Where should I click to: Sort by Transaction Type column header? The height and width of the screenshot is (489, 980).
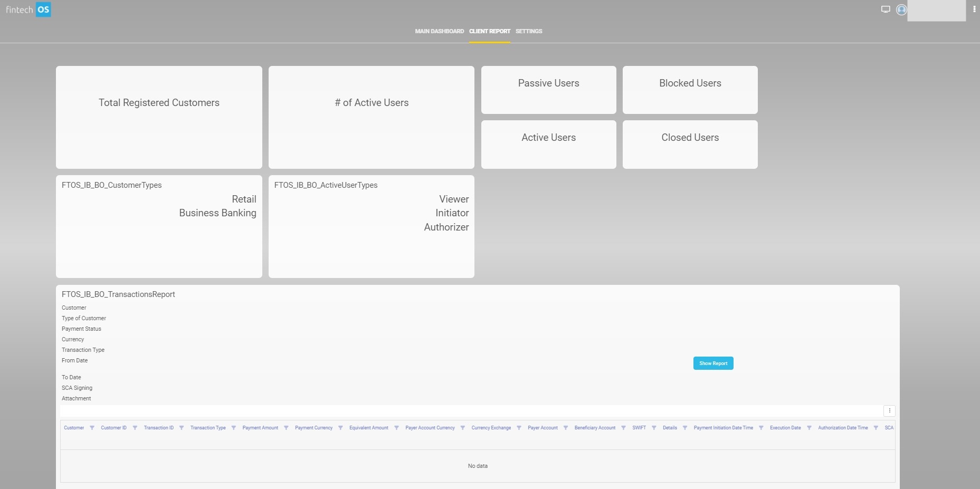coord(208,428)
